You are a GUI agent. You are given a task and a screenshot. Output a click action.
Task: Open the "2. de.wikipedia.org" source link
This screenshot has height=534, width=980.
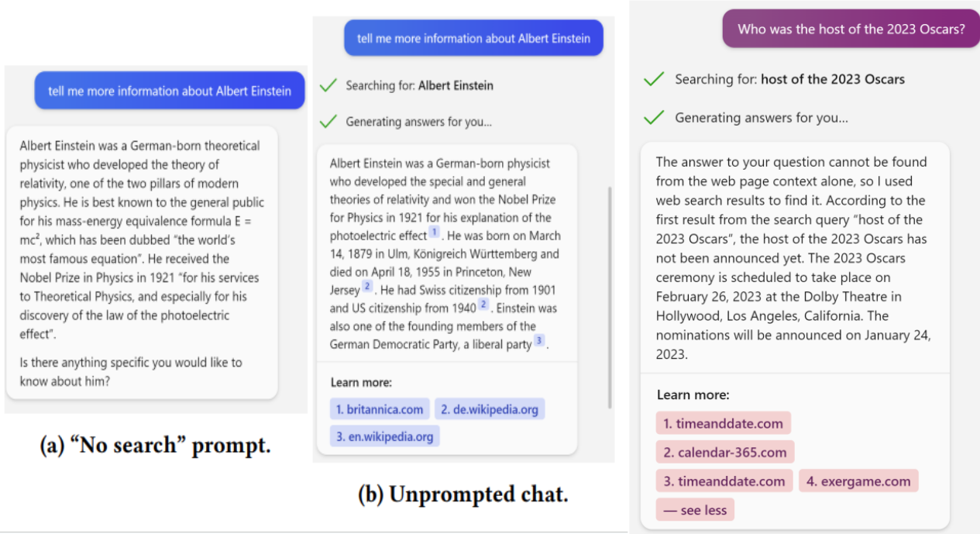tap(489, 409)
